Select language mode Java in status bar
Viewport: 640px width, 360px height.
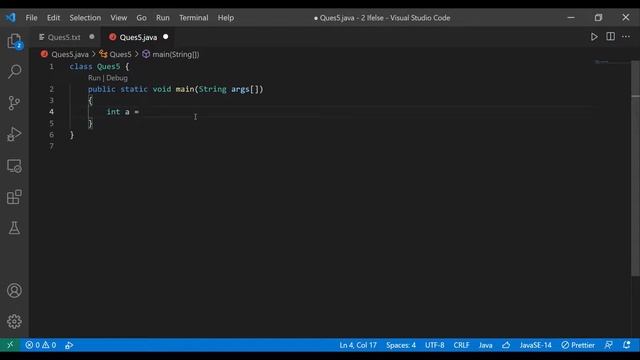coord(485,345)
